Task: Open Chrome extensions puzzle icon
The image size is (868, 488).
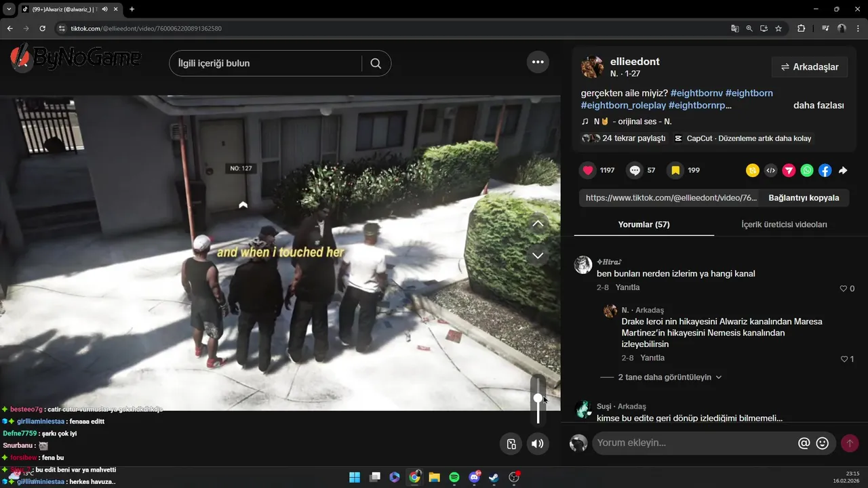Action: click(x=801, y=28)
